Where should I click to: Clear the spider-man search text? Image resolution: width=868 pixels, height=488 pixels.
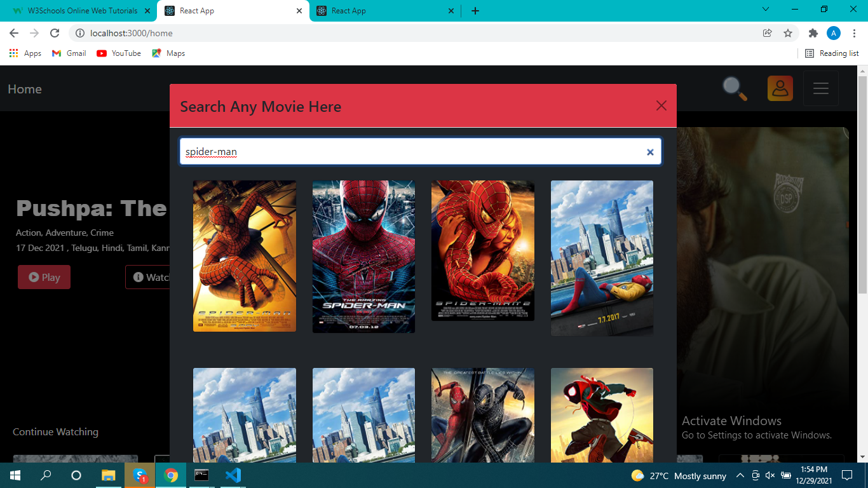click(x=650, y=152)
